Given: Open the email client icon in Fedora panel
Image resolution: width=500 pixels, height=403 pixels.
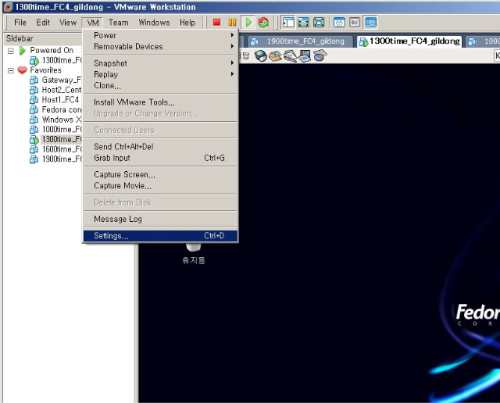Looking at the screenshot, I should (x=275, y=56).
